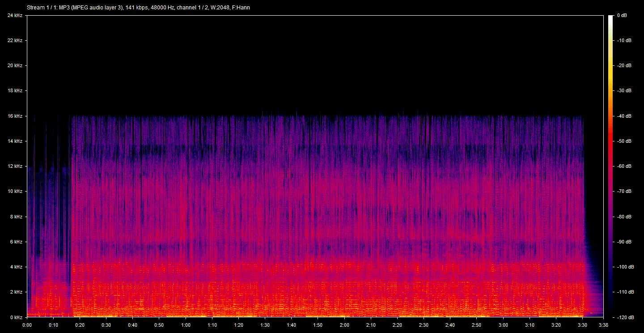This screenshot has width=644, height=333.
Task: Click the 0 dB legend label
Action: click(x=622, y=15)
